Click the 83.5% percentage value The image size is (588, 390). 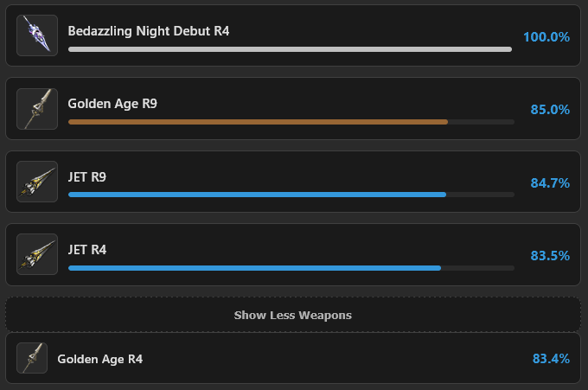tap(550, 256)
